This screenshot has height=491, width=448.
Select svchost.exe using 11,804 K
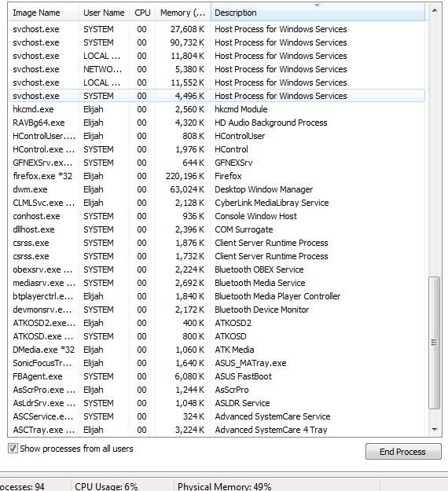tap(217, 56)
